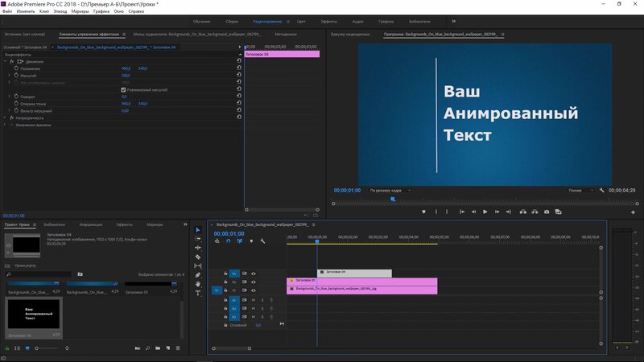The width and height of the screenshot is (644, 362).
Task: Expand the Time Remapping effect
Action: [x=5, y=125]
